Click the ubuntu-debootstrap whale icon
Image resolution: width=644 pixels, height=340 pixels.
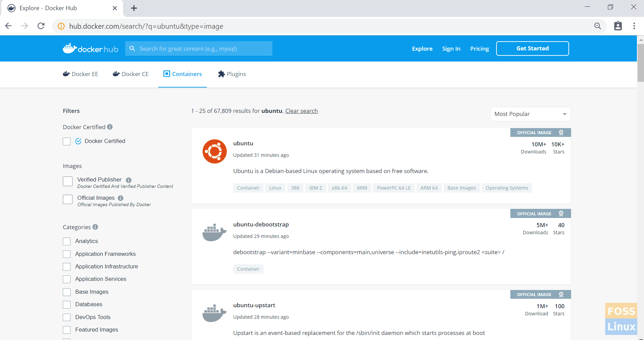pyautogui.click(x=214, y=232)
